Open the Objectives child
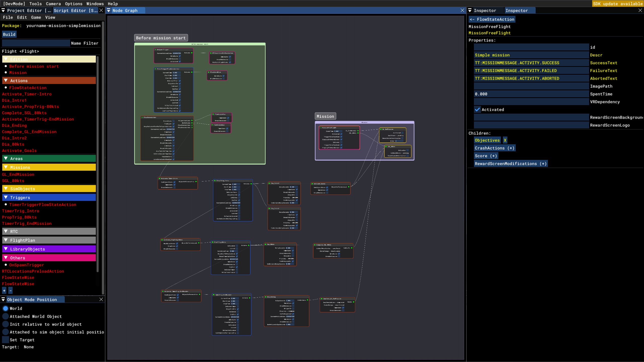 point(487,140)
